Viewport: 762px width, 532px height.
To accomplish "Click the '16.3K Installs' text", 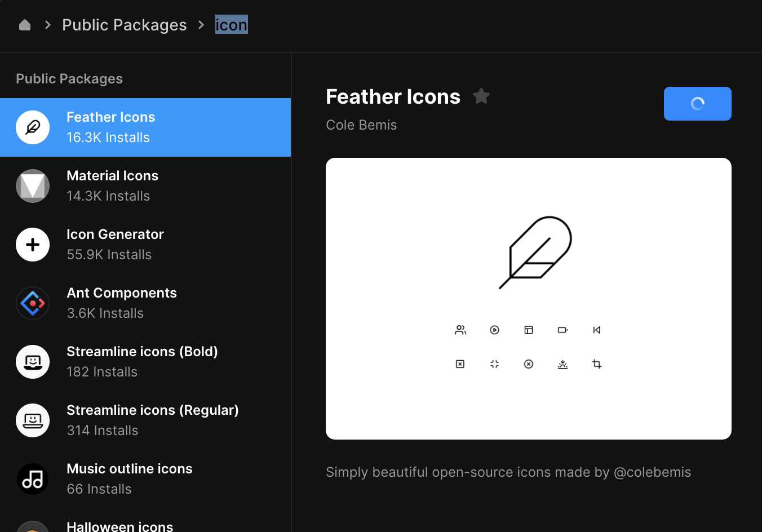I will [108, 138].
